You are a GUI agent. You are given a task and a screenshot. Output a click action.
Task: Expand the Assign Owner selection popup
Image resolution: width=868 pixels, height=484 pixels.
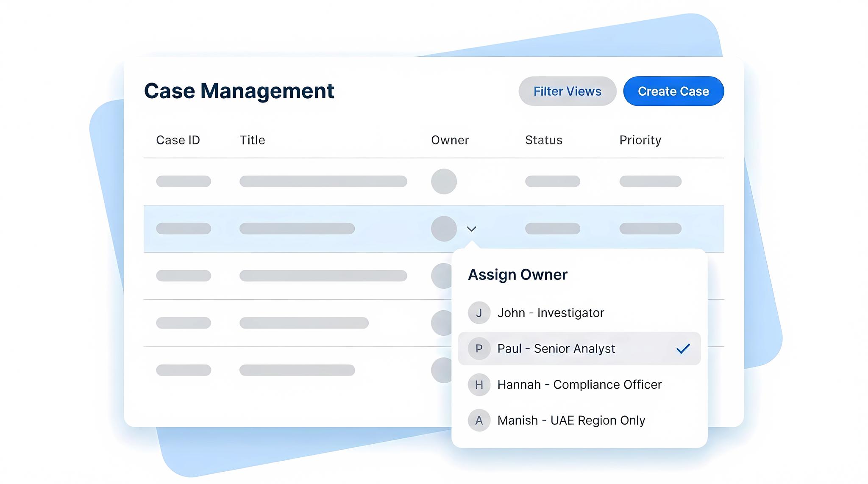coord(517,274)
